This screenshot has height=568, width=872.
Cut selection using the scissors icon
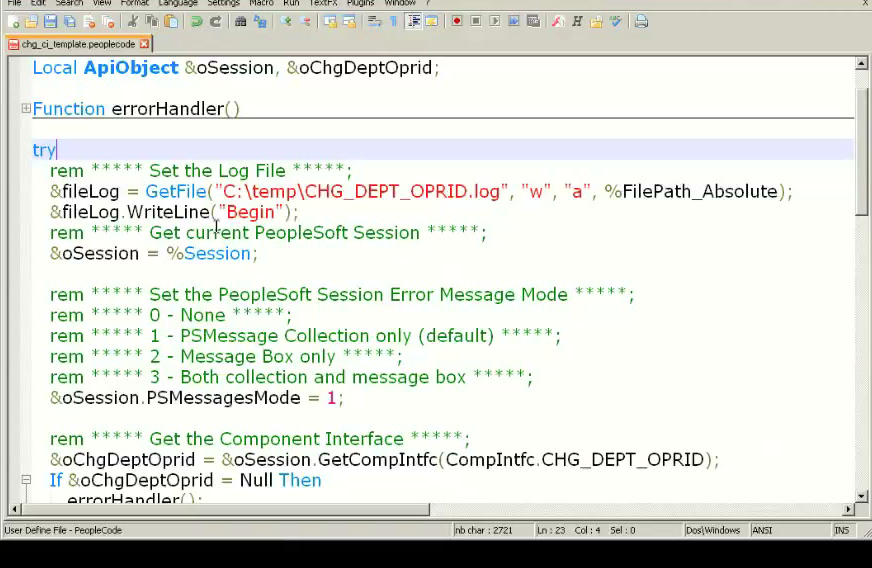coord(132,22)
